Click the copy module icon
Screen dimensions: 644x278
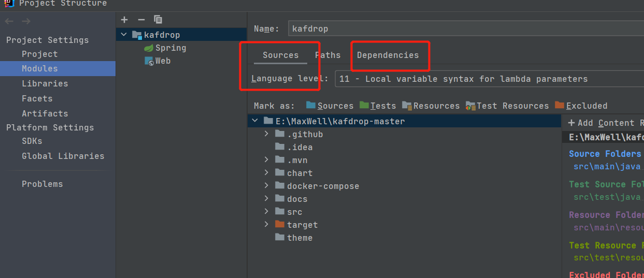click(x=158, y=20)
